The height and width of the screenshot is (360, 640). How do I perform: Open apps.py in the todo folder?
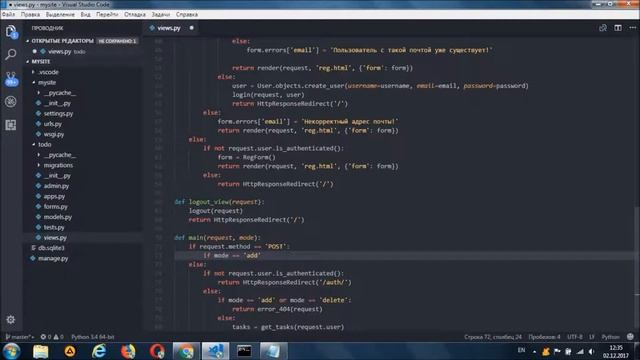pos(54,196)
